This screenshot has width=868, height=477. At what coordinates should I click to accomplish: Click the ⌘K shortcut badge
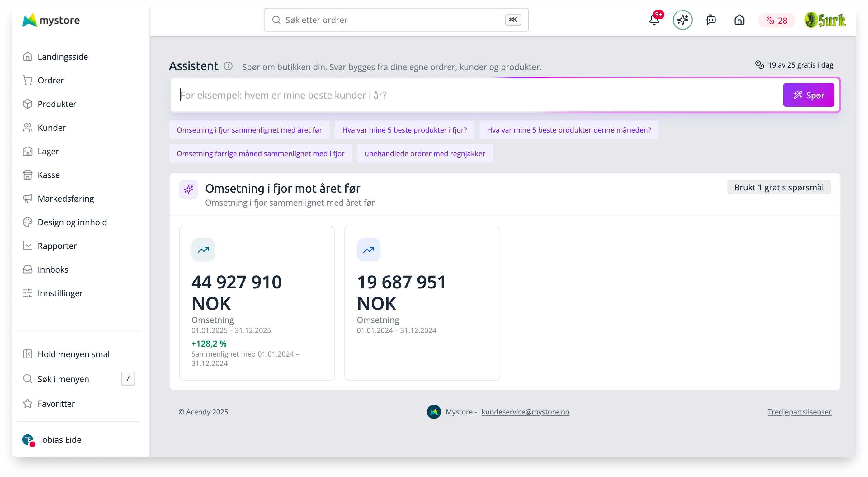tap(513, 20)
